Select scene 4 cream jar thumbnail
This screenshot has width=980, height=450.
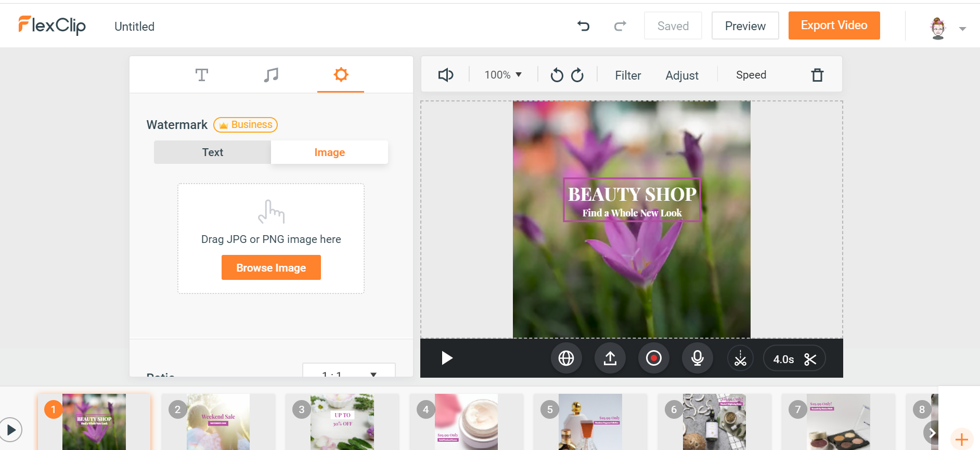tap(466, 422)
